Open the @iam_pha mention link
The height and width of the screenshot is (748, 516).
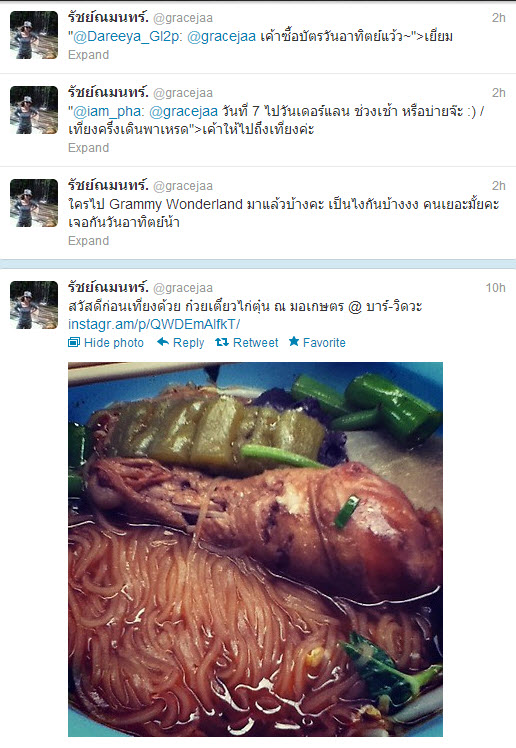[108, 111]
